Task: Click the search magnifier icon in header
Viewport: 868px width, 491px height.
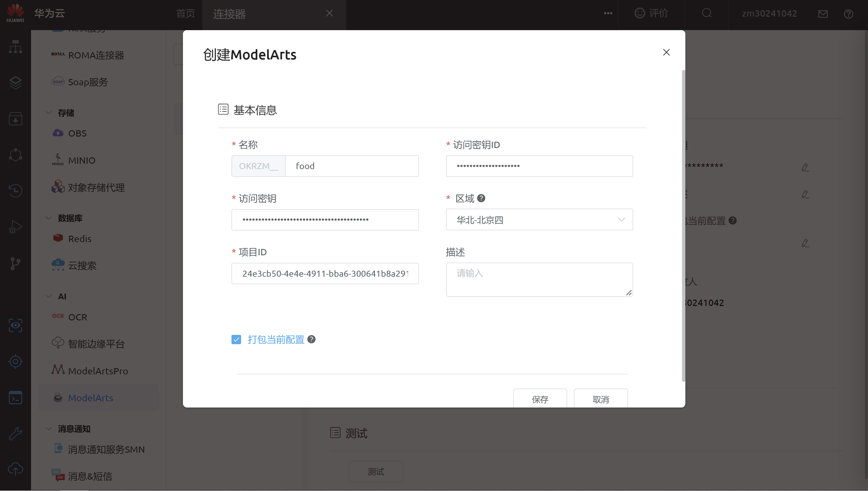Action: (706, 13)
